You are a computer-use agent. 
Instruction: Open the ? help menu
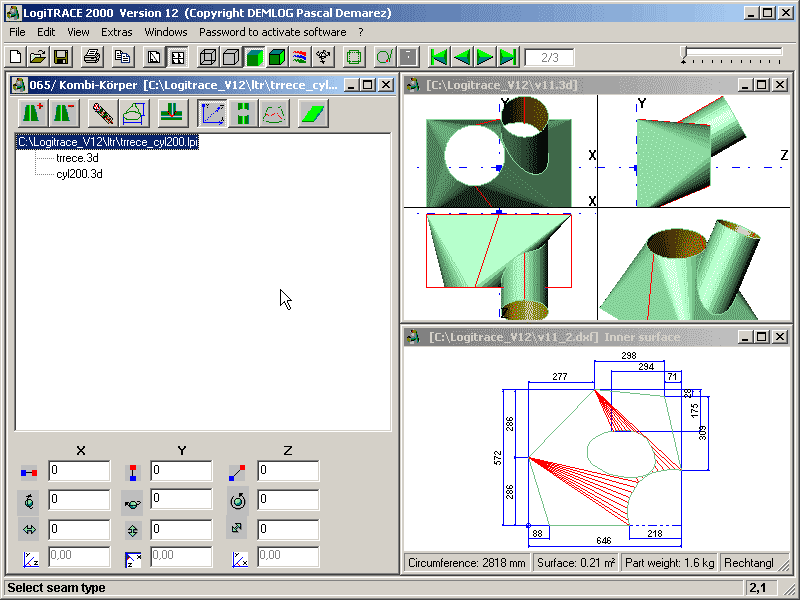(361, 32)
